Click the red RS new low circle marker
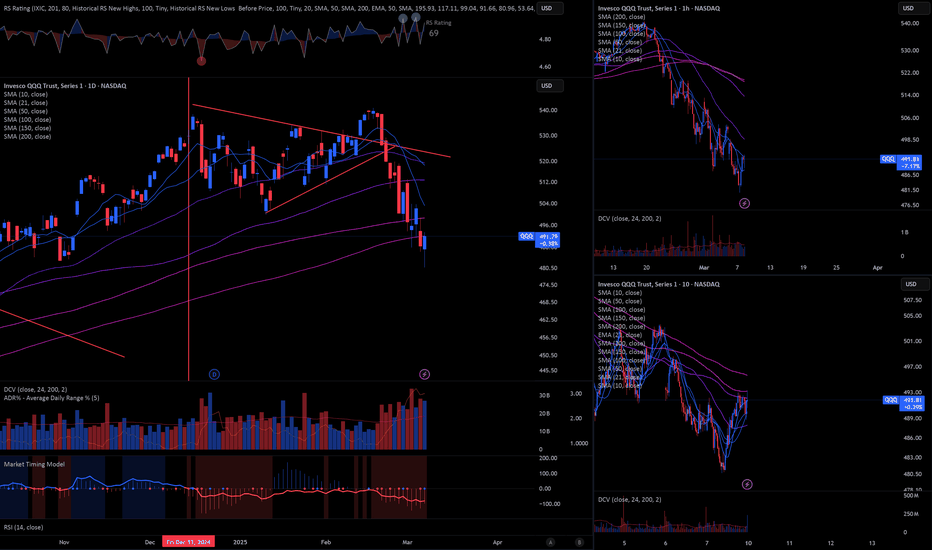Image resolution: width=932 pixels, height=550 pixels. [201, 61]
